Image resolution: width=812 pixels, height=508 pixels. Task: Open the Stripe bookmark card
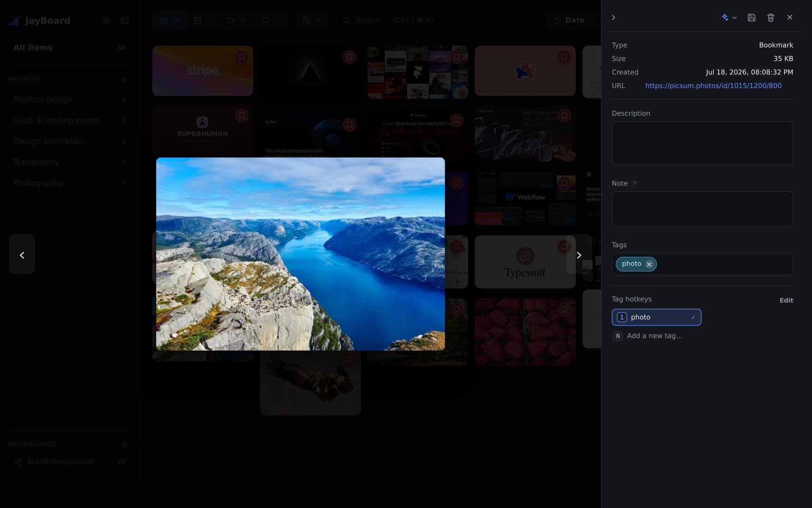(x=203, y=71)
